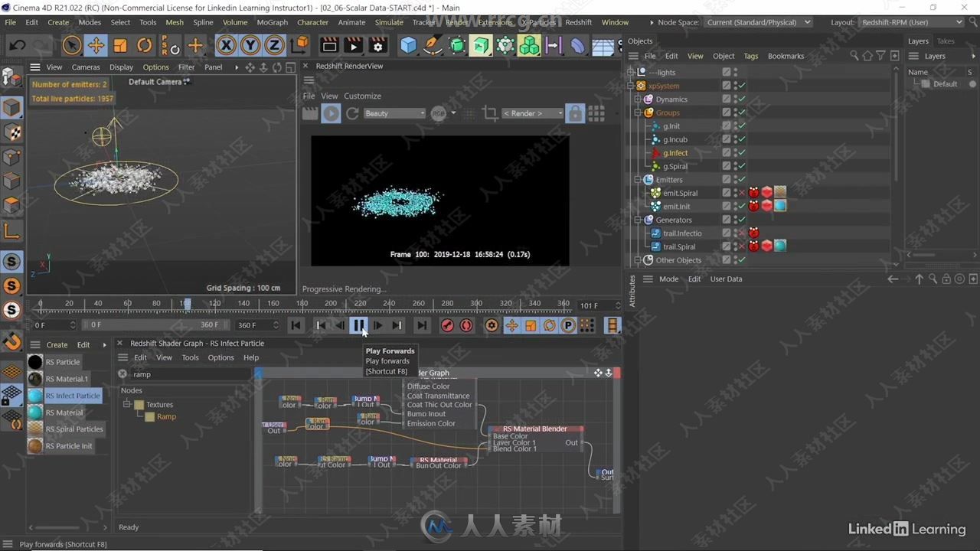Activate the Move tool
Screen dimensions: 980x551
click(x=96, y=46)
